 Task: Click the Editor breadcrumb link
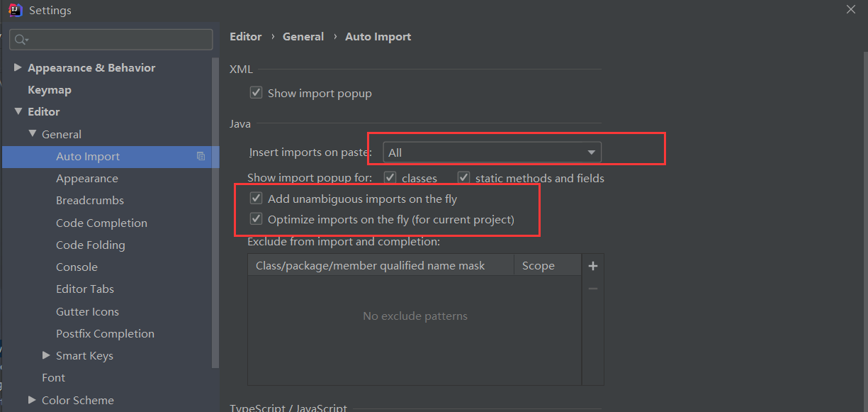pyautogui.click(x=246, y=37)
